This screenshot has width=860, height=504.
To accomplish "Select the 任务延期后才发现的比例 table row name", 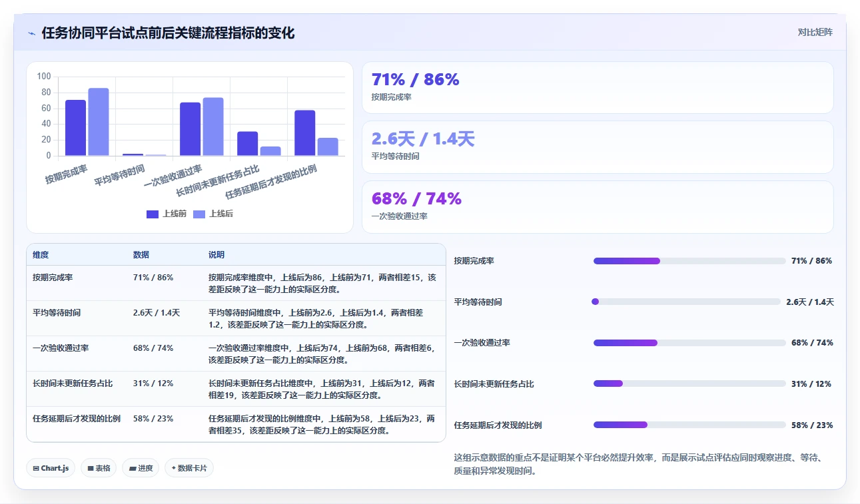I will pyautogui.click(x=77, y=419).
